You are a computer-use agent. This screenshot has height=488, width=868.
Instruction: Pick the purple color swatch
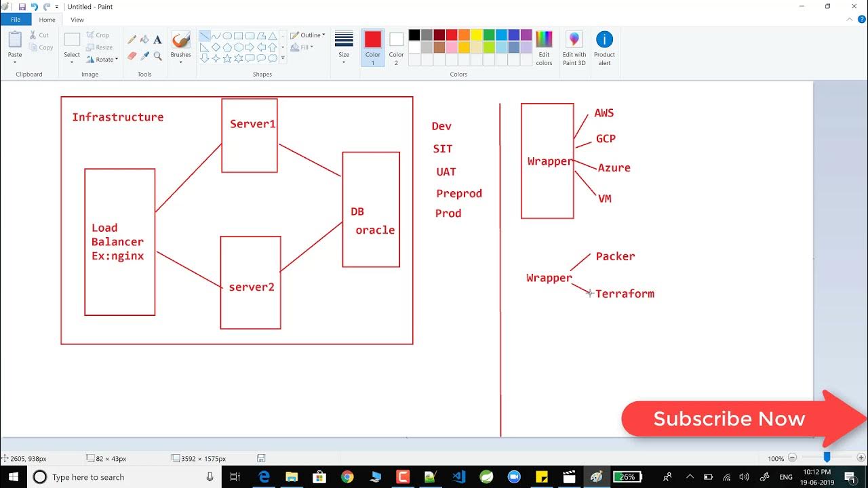click(x=526, y=35)
